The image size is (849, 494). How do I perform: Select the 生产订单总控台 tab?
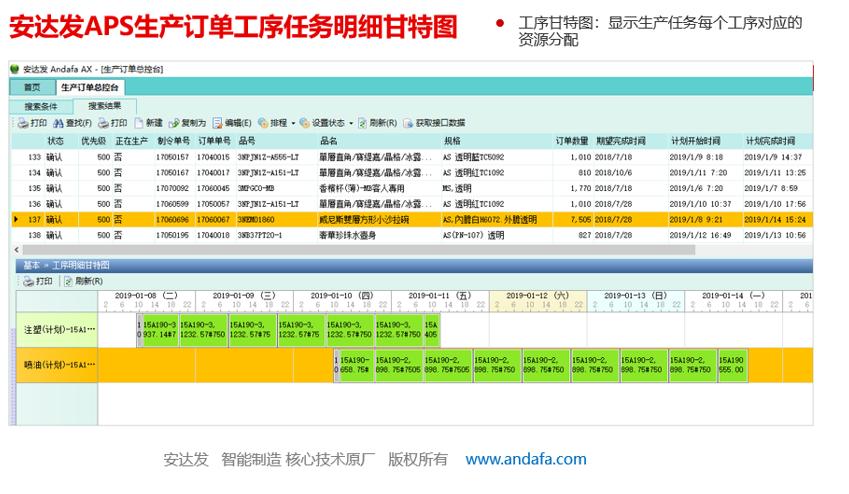tap(90, 87)
